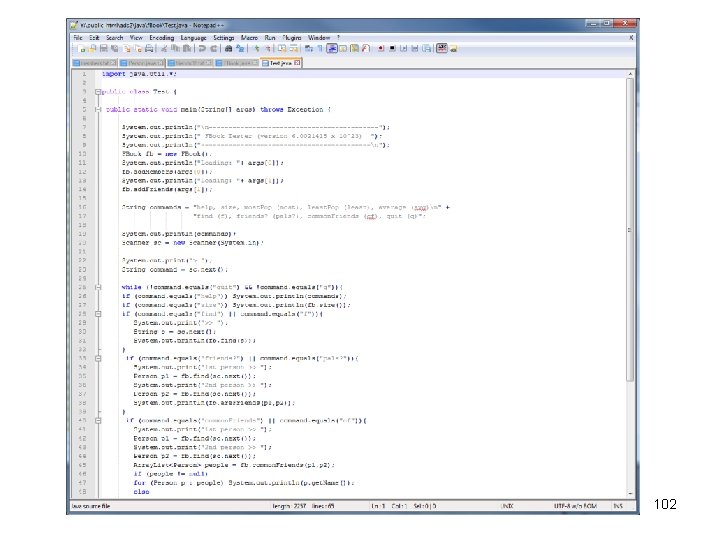This screenshot has height=540, width=720.
Task: Create a new file with the New toolbar icon
Action: click(x=81, y=48)
